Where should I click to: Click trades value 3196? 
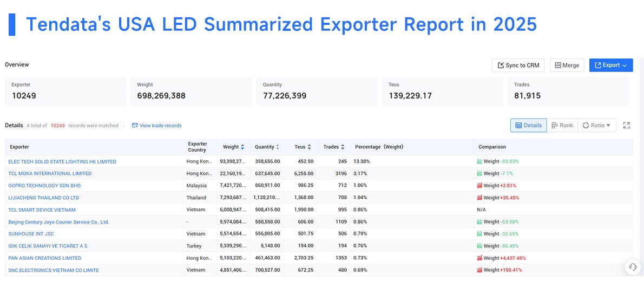(x=341, y=173)
